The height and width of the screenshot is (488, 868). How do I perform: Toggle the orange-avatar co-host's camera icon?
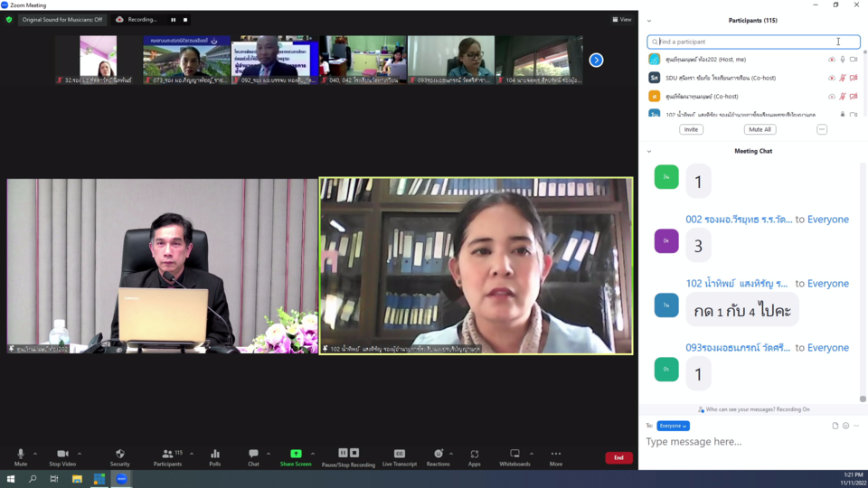tap(854, 97)
